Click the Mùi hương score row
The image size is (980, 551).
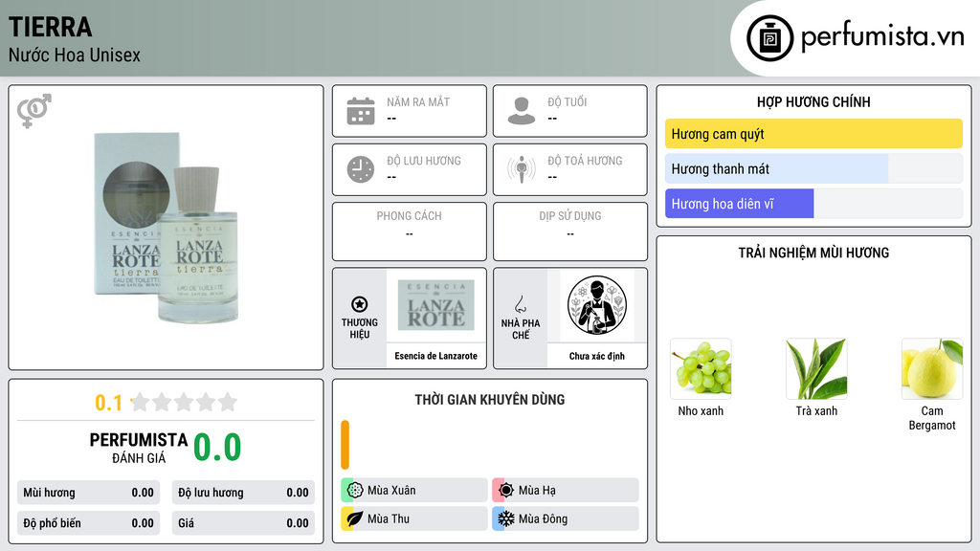point(88,493)
